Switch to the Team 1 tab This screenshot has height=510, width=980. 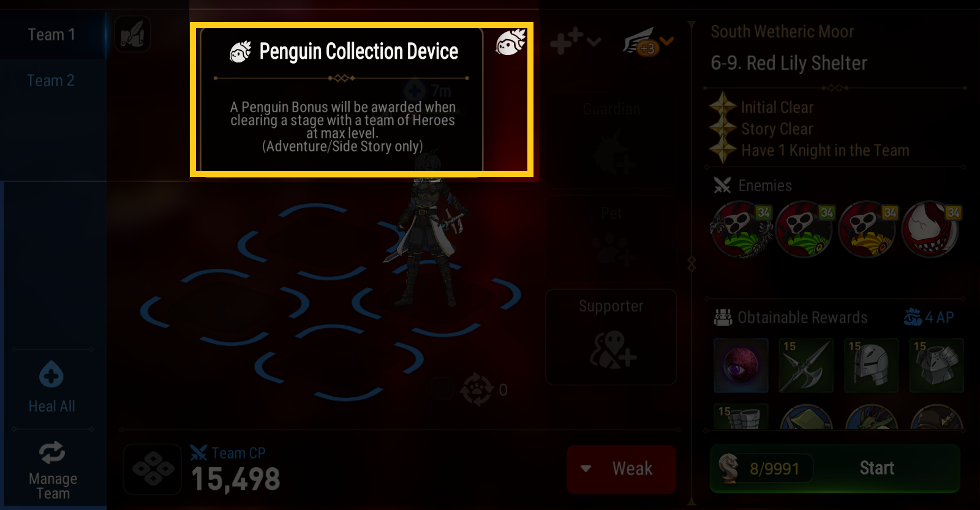point(52,35)
